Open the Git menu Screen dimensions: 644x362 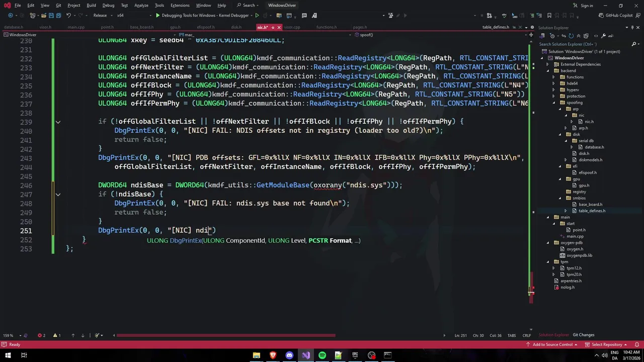click(58, 6)
